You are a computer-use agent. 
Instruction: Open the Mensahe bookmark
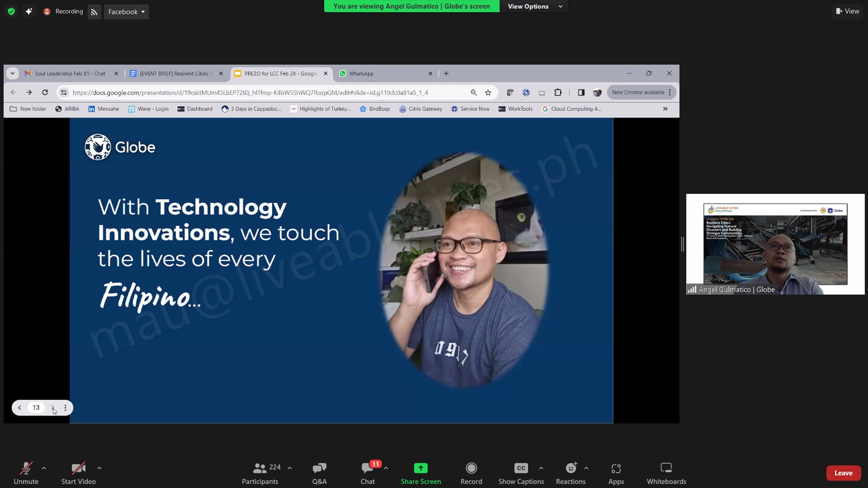coord(104,109)
